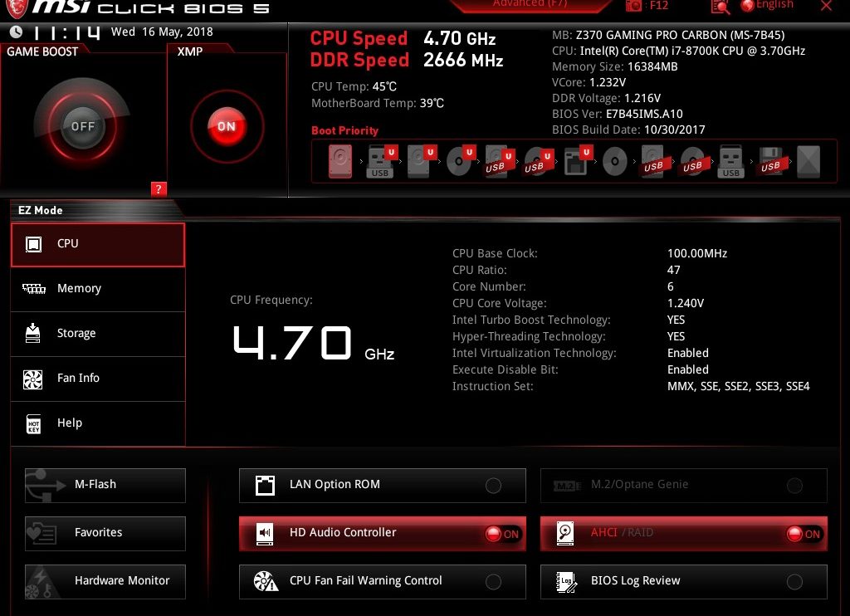Open BIOS Log Review
Viewport: 850px width, 616px height.
coord(683,581)
